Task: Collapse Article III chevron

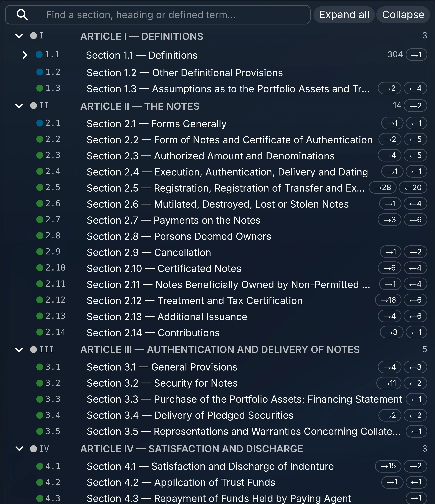Action: (19, 350)
